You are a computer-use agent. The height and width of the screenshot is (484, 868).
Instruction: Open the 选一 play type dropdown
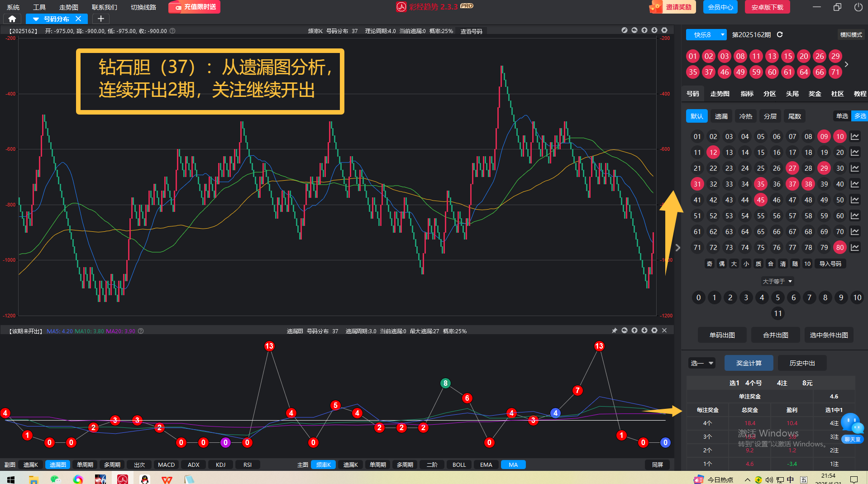pos(702,363)
